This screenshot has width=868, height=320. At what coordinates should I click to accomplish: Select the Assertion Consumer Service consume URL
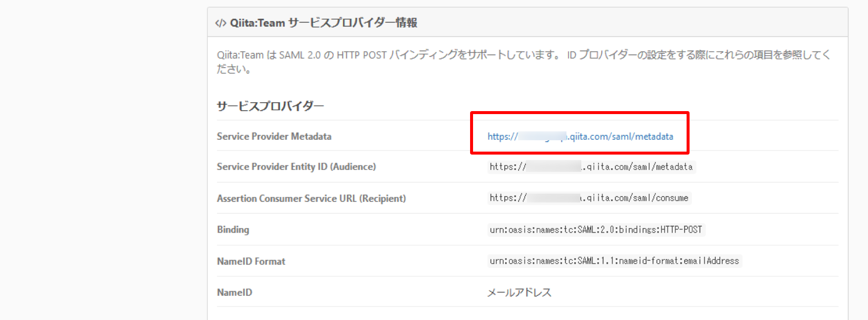pyautogui.click(x=589, y=198)
